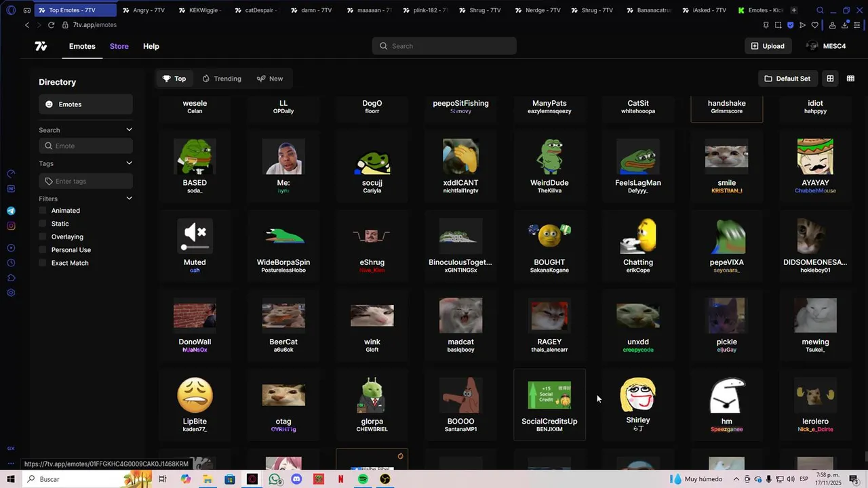This screenshot has width=868, height=488.
Task: Click author name soda_ under BASED
Action: 195,191
